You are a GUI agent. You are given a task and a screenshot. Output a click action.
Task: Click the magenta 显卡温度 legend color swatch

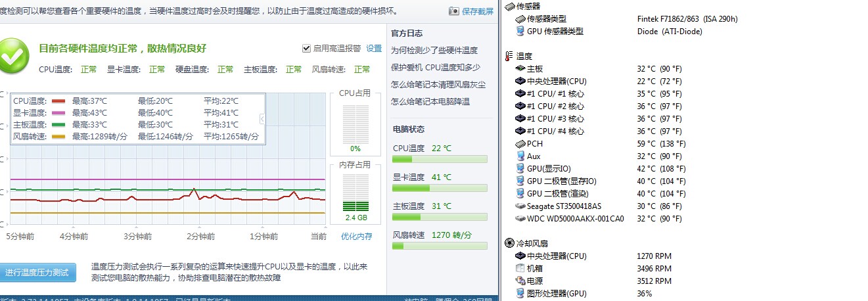tap(58, 113)
